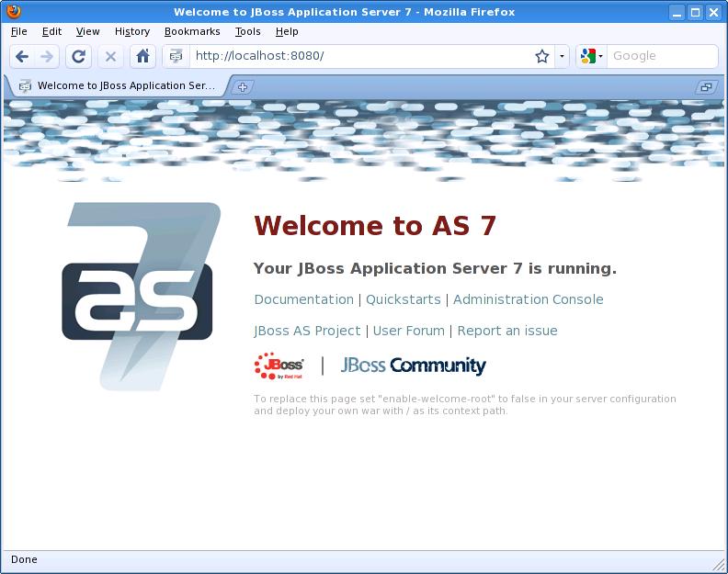Maximize the Firefox window
The width and height of the screenshot is (728, 574).
[695, 12]
